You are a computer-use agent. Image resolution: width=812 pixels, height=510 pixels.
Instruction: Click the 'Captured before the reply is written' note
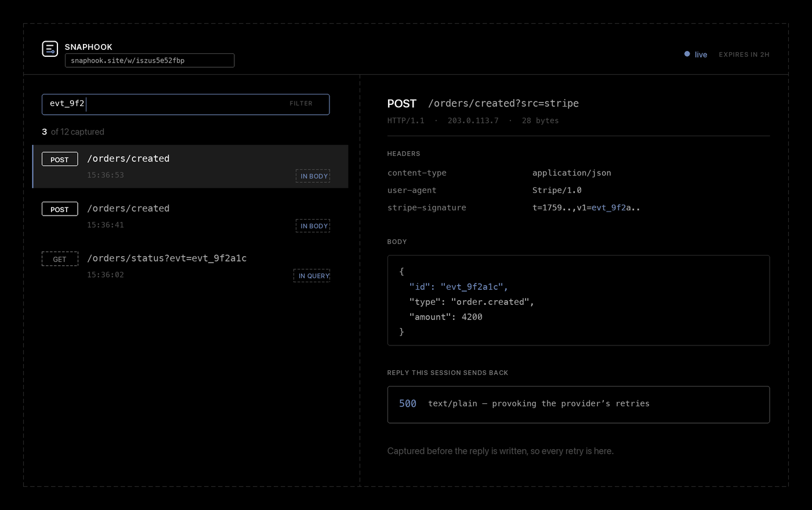(x=501, y=451)
